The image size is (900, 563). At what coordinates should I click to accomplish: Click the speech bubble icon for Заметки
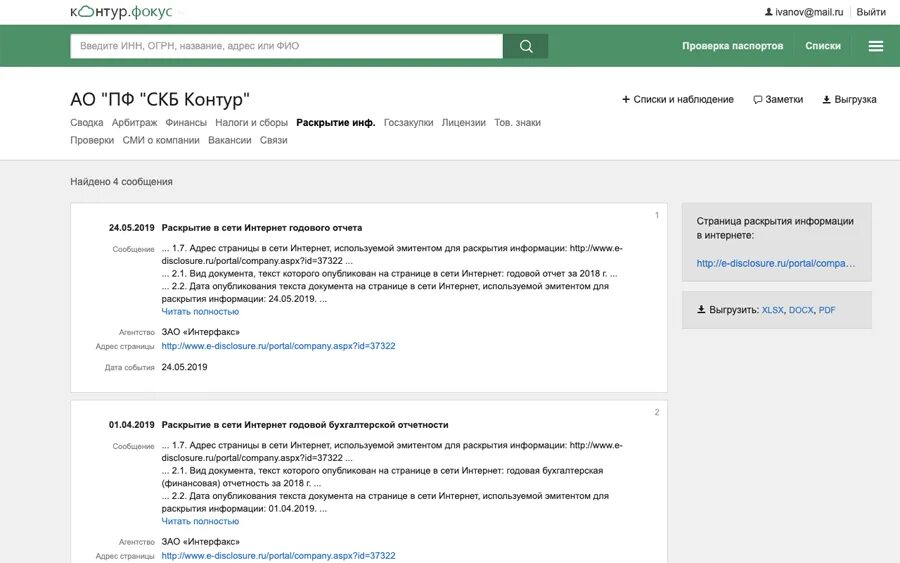pos(758,99)
